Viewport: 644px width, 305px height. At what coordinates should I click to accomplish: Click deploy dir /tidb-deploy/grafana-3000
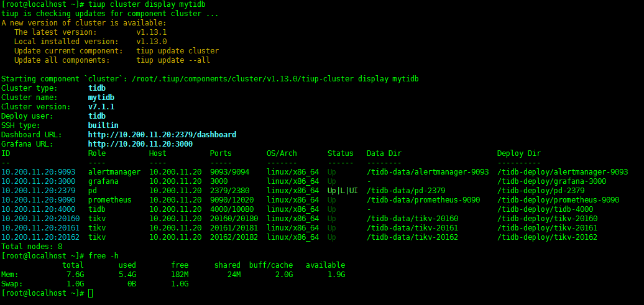(x=551, y=181)
